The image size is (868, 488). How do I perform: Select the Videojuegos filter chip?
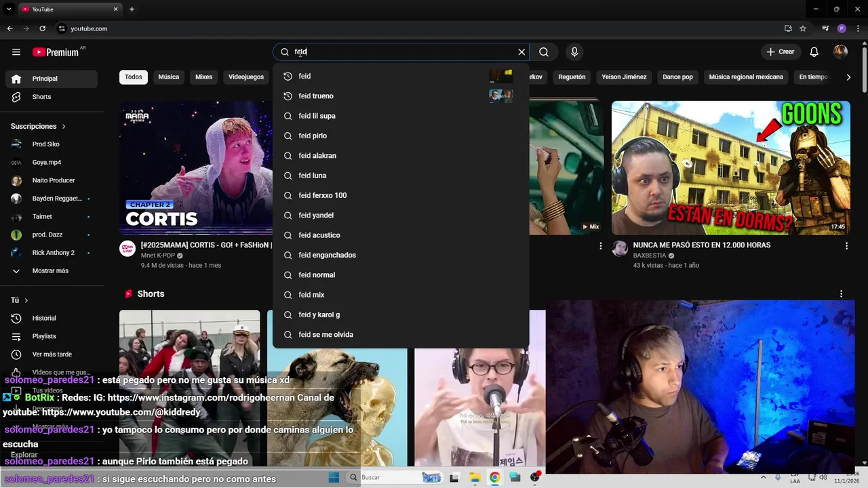(x=246, y=77)
